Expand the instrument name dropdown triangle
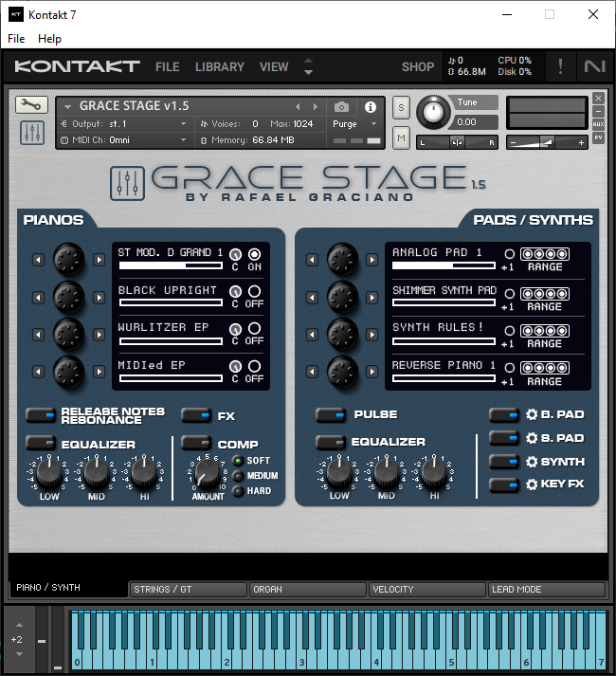Screen dimensions: 616x676 pos(67,106)
